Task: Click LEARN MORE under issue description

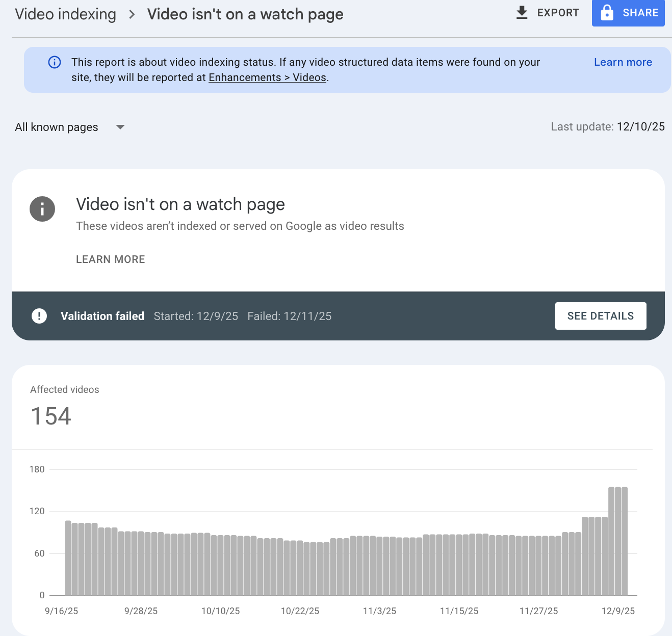Action: 111,259
